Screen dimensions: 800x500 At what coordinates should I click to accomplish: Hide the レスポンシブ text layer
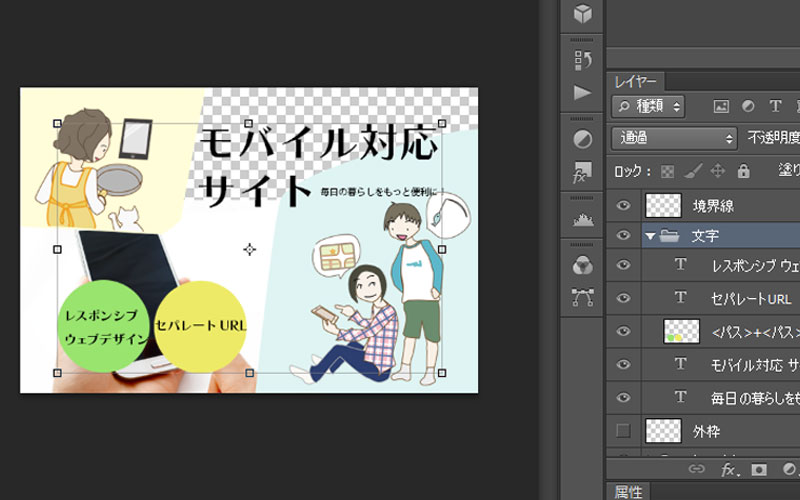[623, 265]
